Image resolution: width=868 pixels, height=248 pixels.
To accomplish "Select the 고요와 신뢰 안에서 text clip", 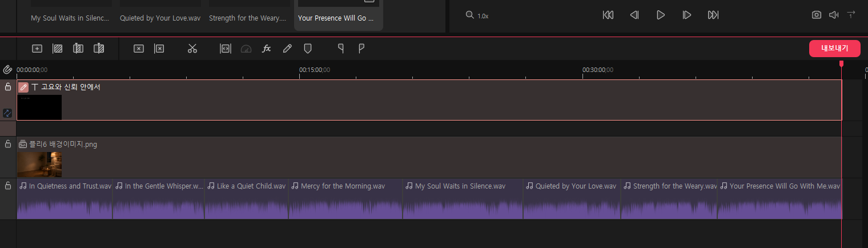I will point(429,100).
